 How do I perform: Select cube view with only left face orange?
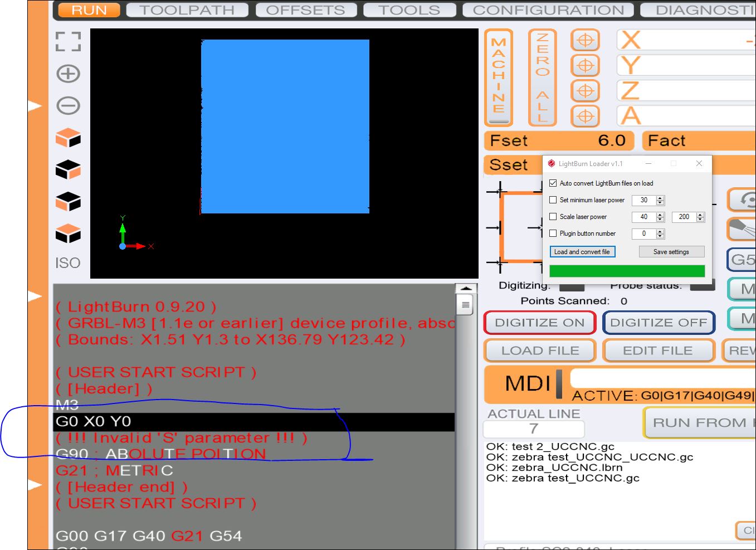click(x=69, y=201)
